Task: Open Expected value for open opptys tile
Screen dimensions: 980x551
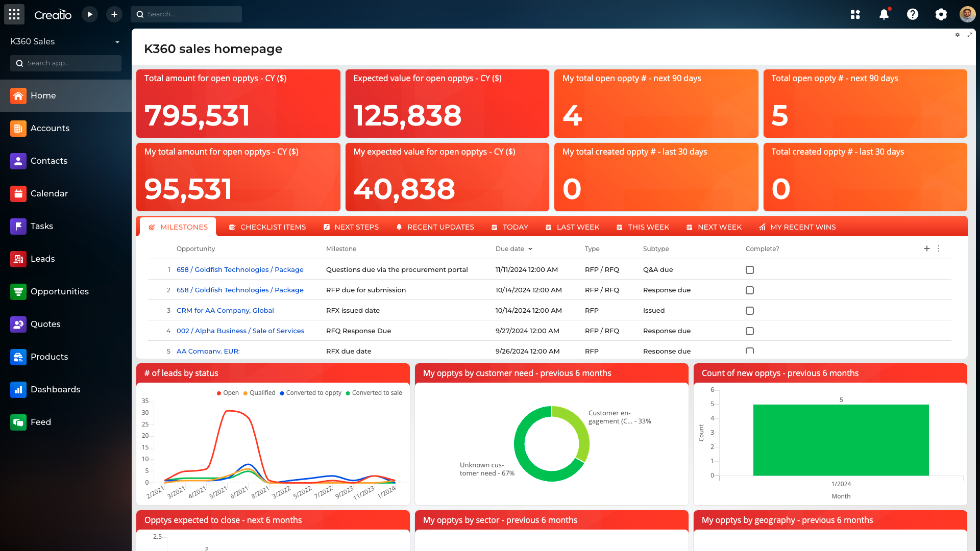Action: click(447, 104)
